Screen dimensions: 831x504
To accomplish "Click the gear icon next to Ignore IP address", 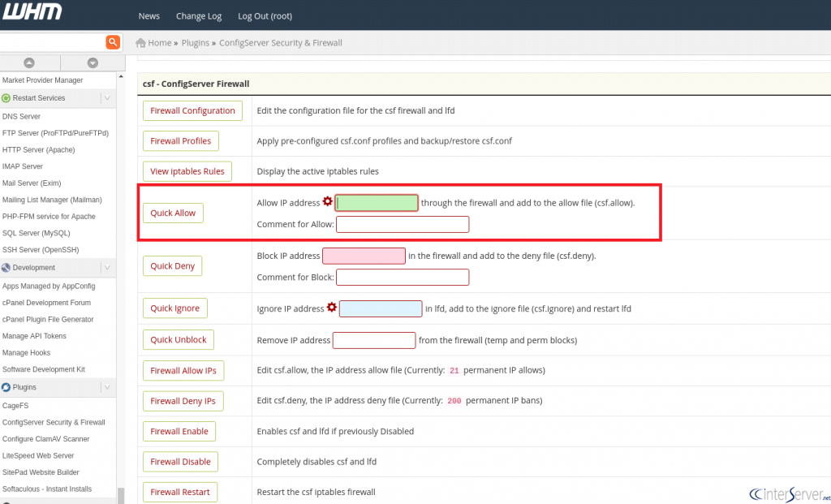I will [332, 308].
